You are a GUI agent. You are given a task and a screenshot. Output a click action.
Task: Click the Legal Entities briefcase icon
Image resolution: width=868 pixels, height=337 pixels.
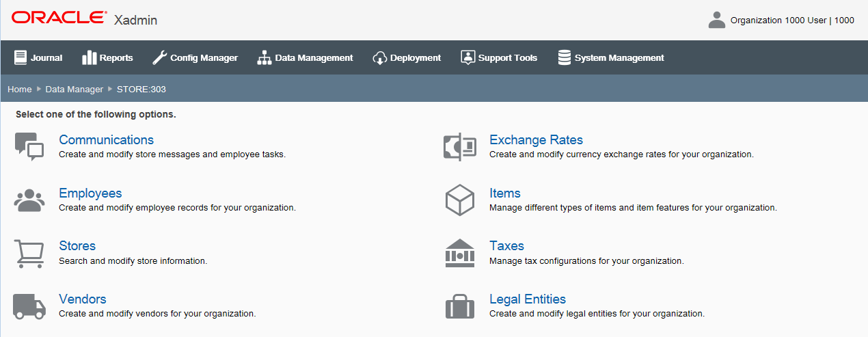[460, 306]
